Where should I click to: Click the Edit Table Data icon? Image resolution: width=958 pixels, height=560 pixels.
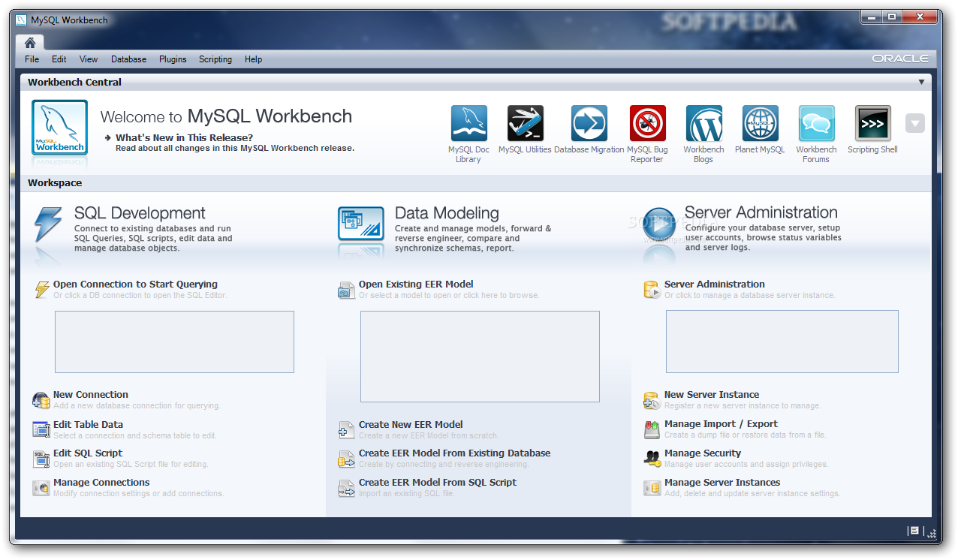click(41, 429)
